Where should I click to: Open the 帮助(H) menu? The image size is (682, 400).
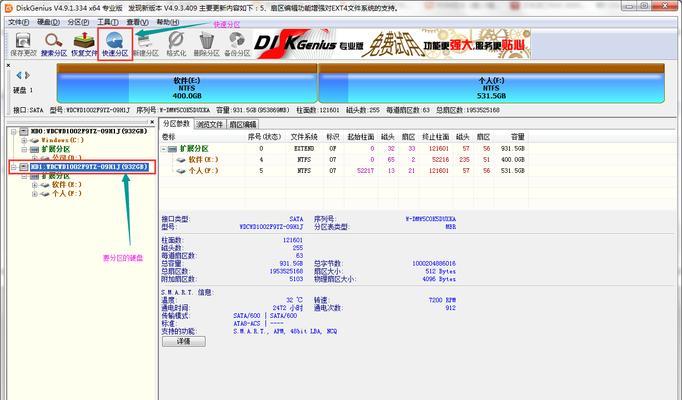pos(167,22)
